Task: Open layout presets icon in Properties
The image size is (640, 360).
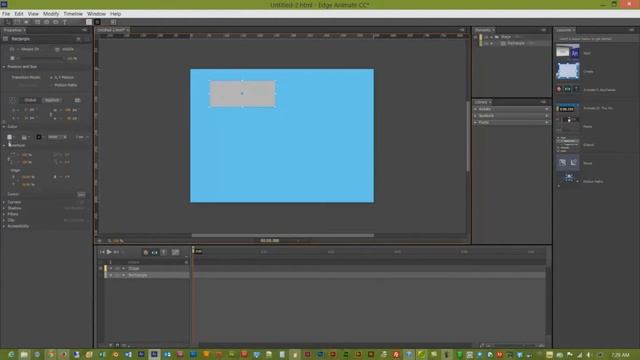Action: [x=77, y=100]
